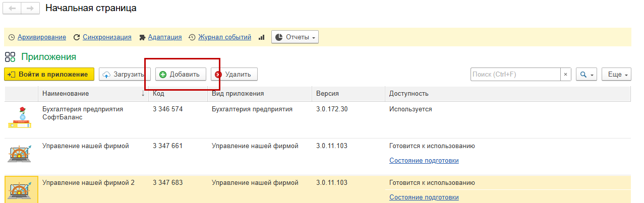The height and width of the screenshot is (203, 644).
Task: Click the Приложения grid icon
Action: click(x=10, y=56)
